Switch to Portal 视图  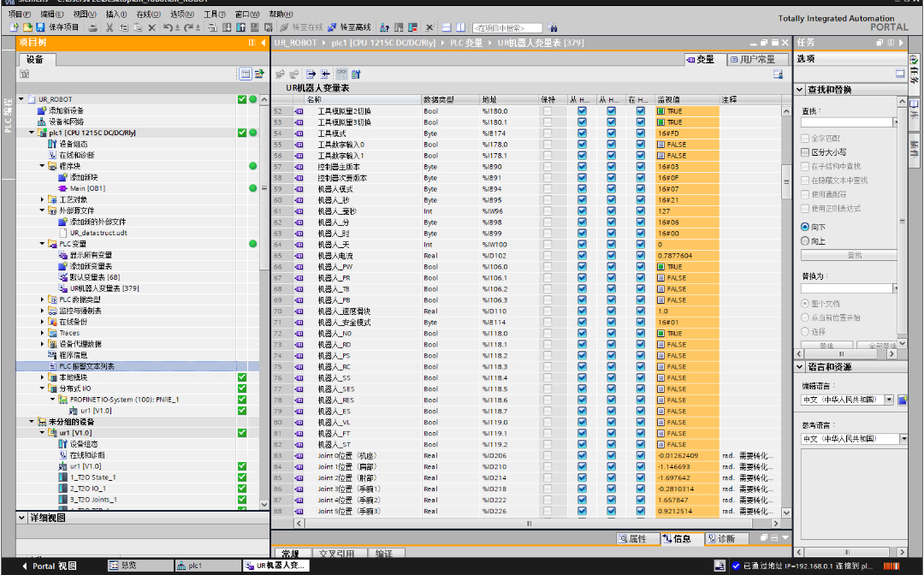pos(49,566)
